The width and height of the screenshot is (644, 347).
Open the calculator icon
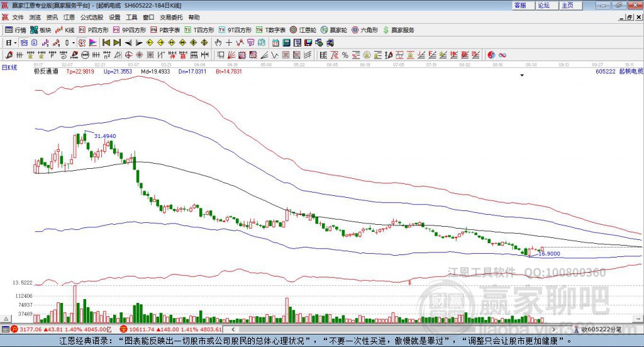tap(286, 43)
